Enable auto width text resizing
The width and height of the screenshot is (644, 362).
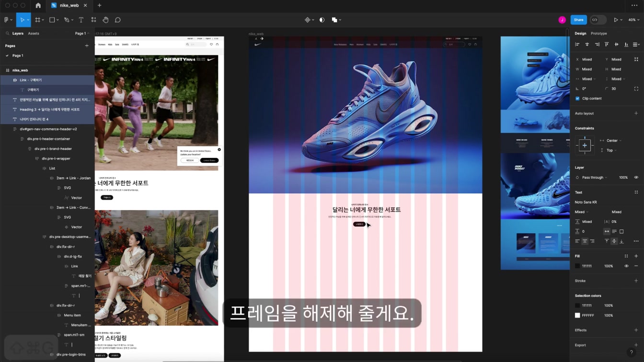click(x=607, y=231)
